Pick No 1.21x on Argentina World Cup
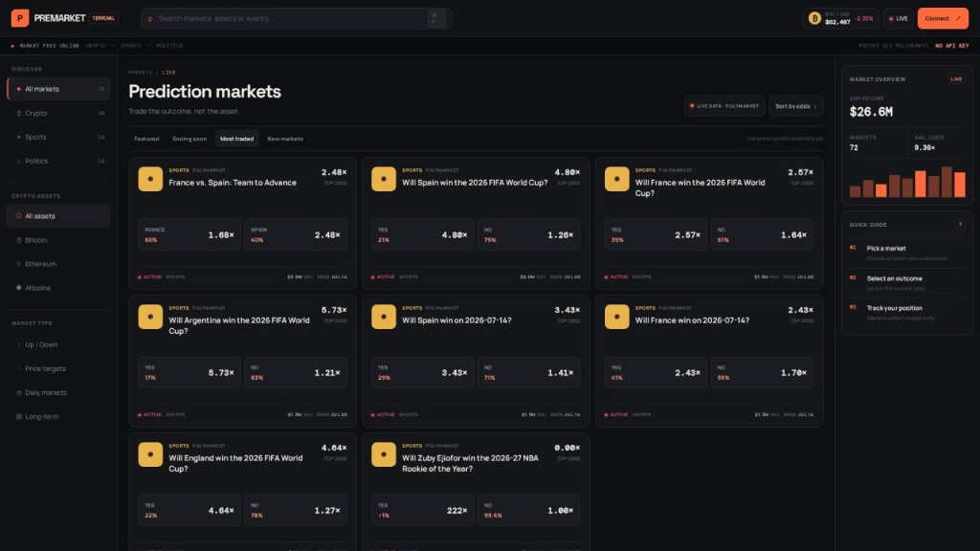Screen dimensions: 980x551 (296, 372)
